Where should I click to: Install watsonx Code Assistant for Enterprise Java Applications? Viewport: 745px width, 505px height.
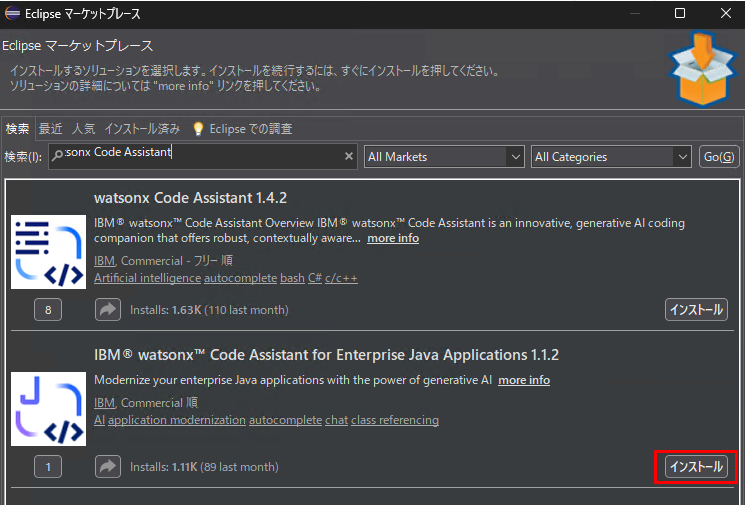click(696, 467)
